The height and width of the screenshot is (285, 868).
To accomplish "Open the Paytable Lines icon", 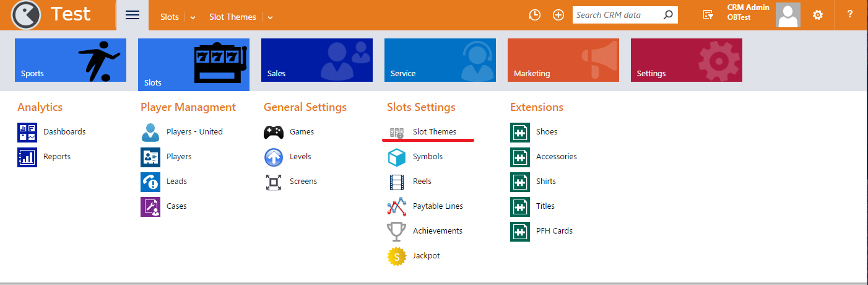I will click(397, 206).
